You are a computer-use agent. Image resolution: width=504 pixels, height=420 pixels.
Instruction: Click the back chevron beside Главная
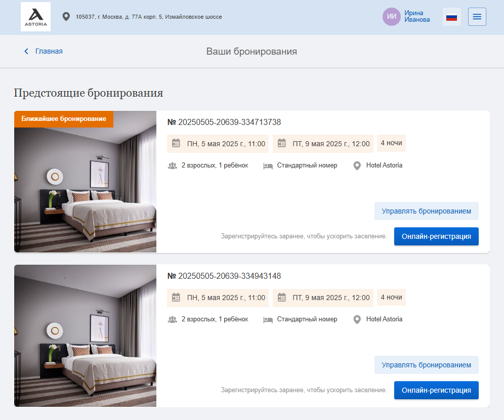[x=26, y=52]
